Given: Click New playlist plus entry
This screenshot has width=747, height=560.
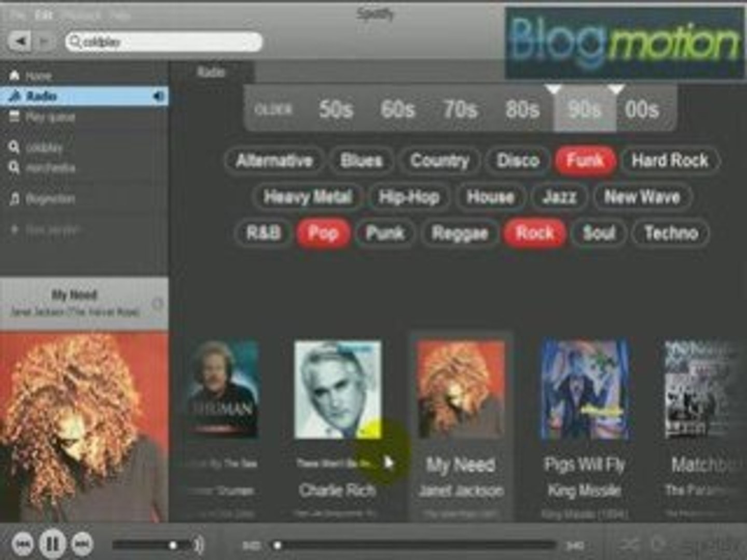Looking at the screenshot, I should (x=46, y=229).
